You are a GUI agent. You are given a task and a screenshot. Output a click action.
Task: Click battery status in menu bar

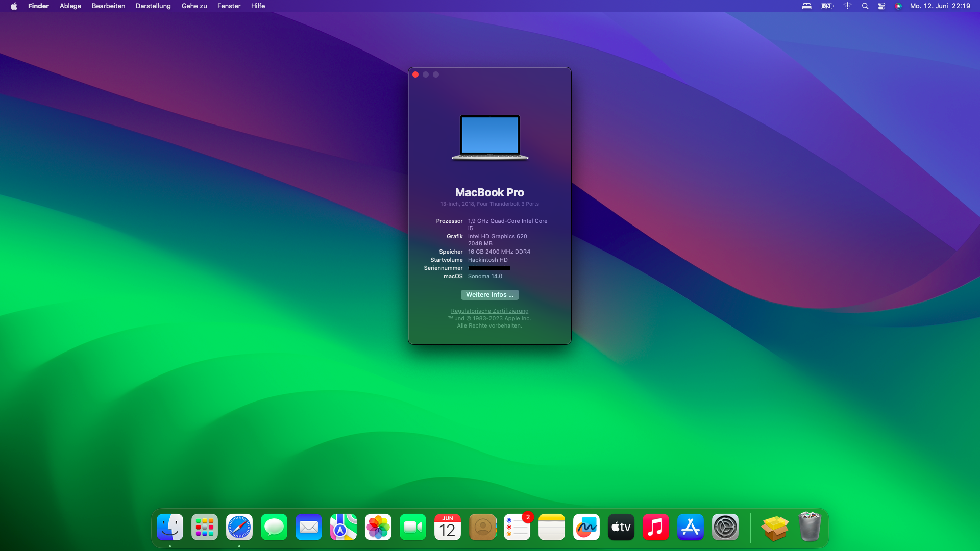pos(827,6)
